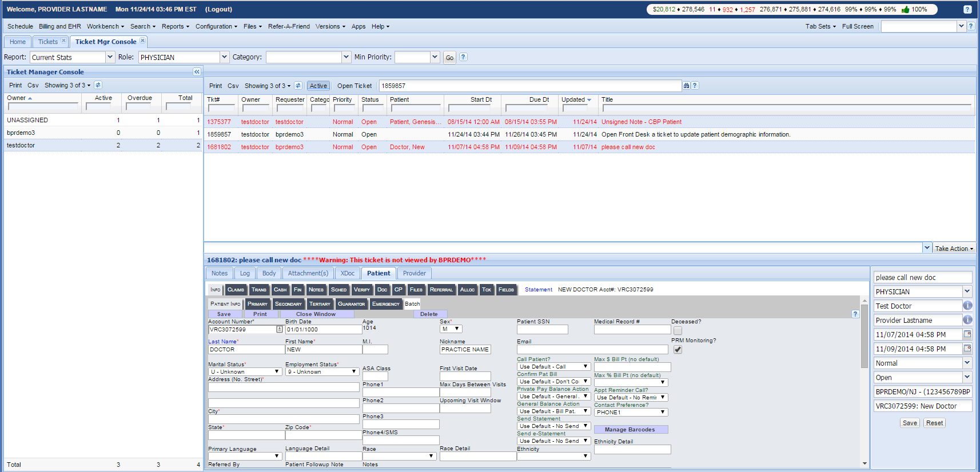The width and height of the screenshot is (980, 472).
Task: Open the Sched section of patient record
Action: [x=338, y=290]
